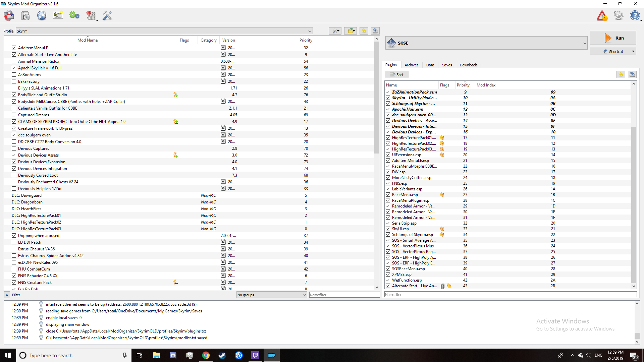Screen dimensions: 644x362
Task: Open settings wrench and screwdriver icon
Action: (x=107, y=15)
